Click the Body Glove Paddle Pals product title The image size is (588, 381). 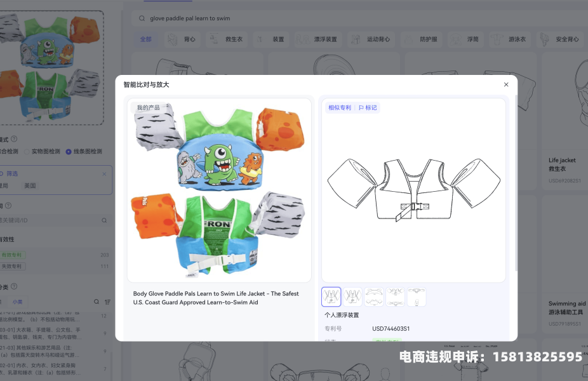[x=216, y=298]
